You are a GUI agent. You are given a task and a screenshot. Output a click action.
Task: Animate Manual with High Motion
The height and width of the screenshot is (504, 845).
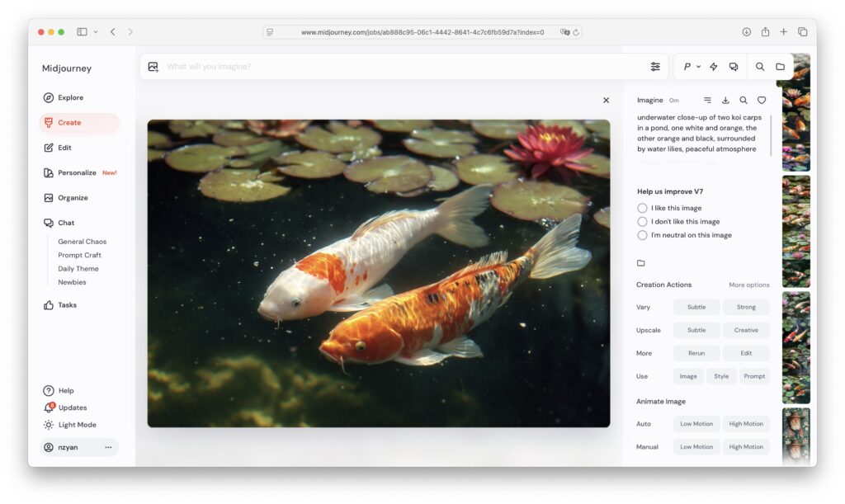tap(746, 447)
